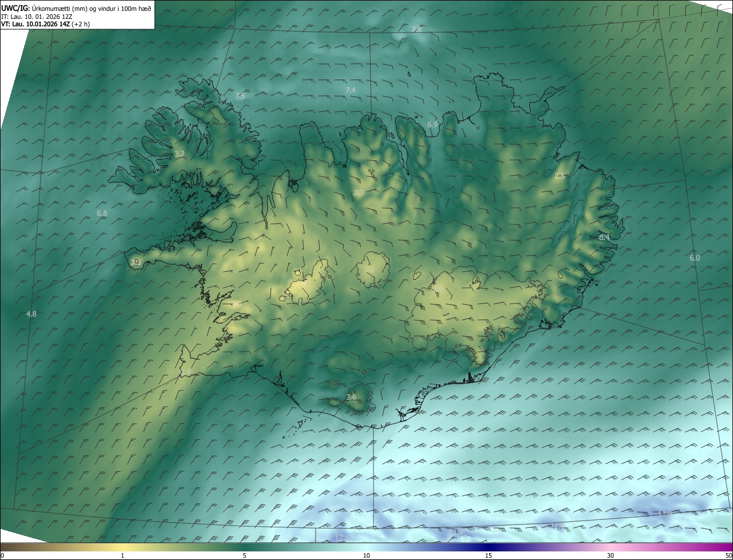Viewport: 733px width, 560px height.
Task: Click the 7.5 value near the Westfjords
Action: pos(240,96)
